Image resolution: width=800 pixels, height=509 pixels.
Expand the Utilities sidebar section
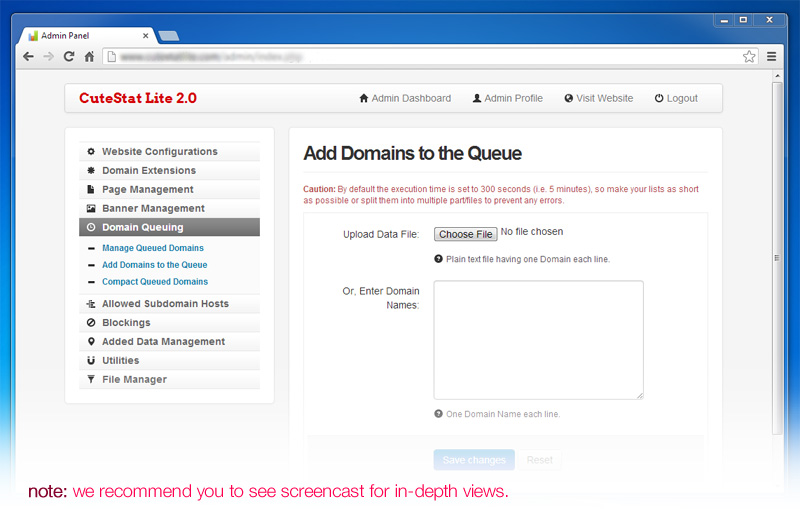[169, 360]
